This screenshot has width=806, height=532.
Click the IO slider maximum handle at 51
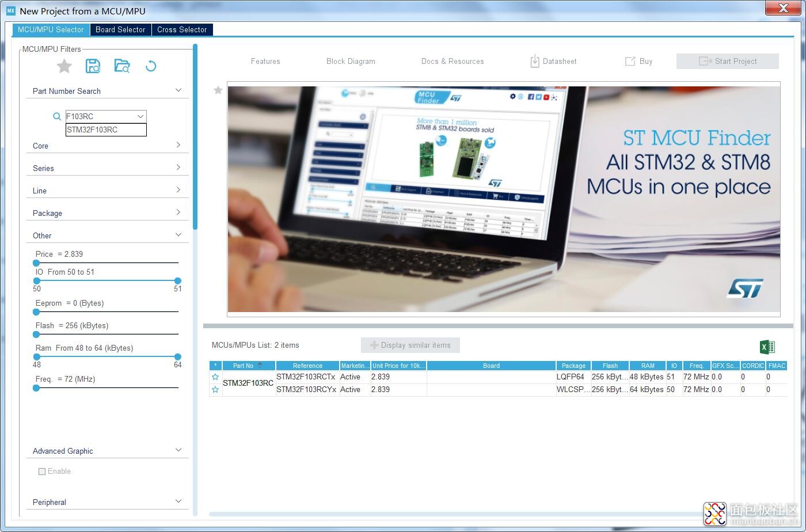click(177, 281)
